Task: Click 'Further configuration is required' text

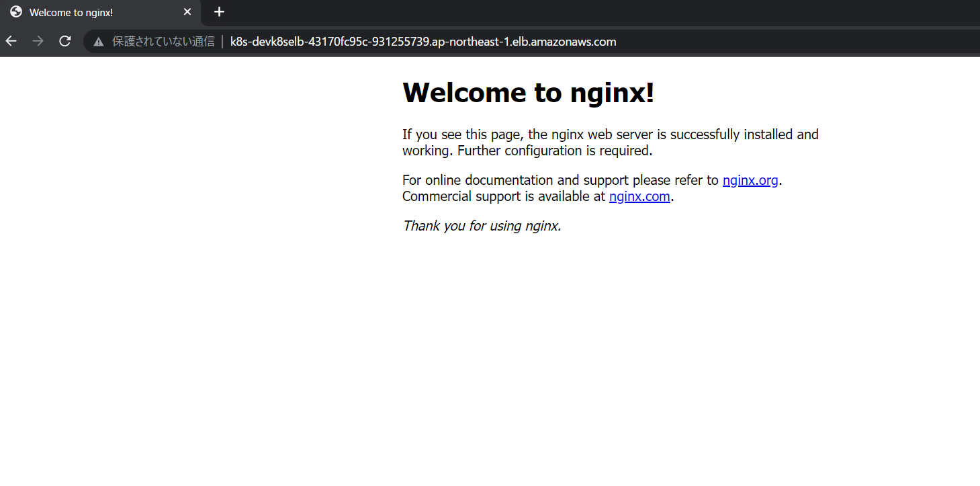Action: pos(555,151)
